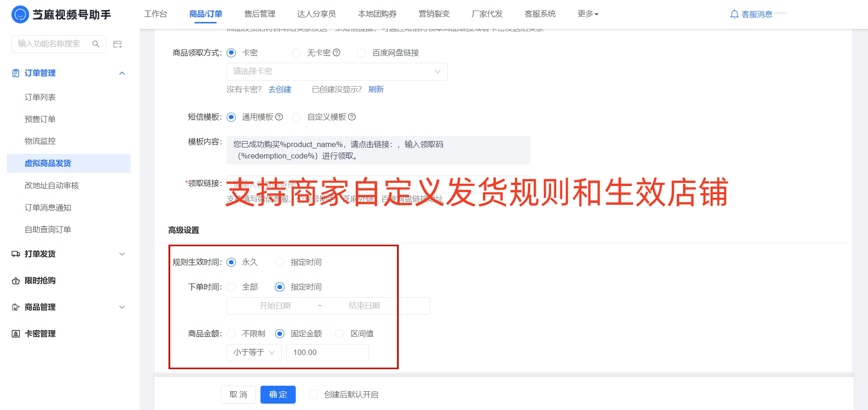Open the 更多 top menu dropdown
The image size is (868, 410).
coord(588,14)
